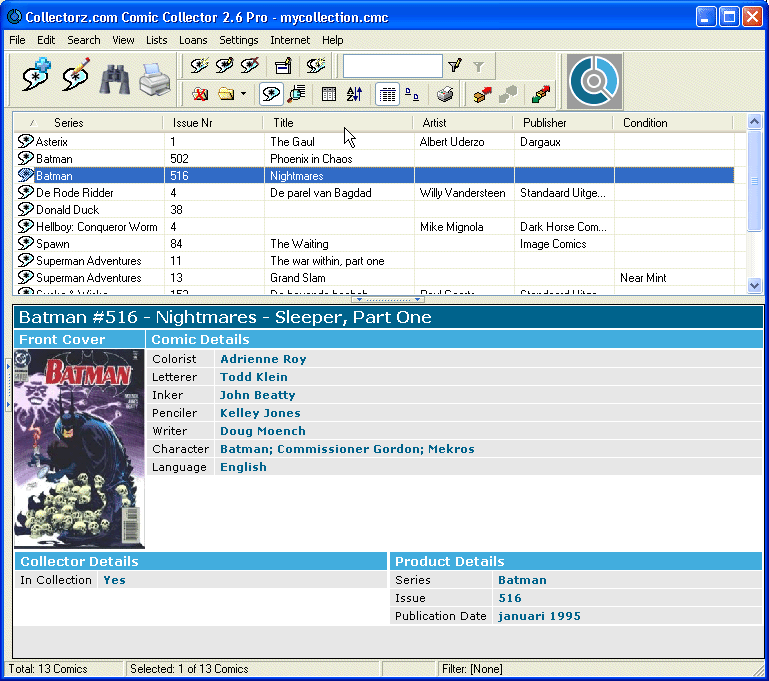Viewport: 769px width, 681px height.
Task: Open the Lists menu
Action: [x=156, y=40]
